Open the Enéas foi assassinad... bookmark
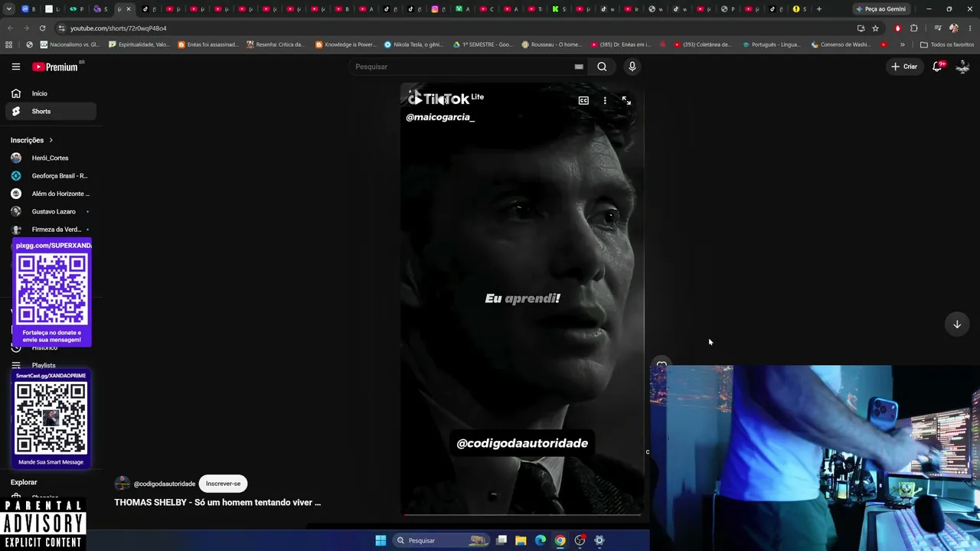This screenshot has height=551, width=980. [x=208, y=44]
